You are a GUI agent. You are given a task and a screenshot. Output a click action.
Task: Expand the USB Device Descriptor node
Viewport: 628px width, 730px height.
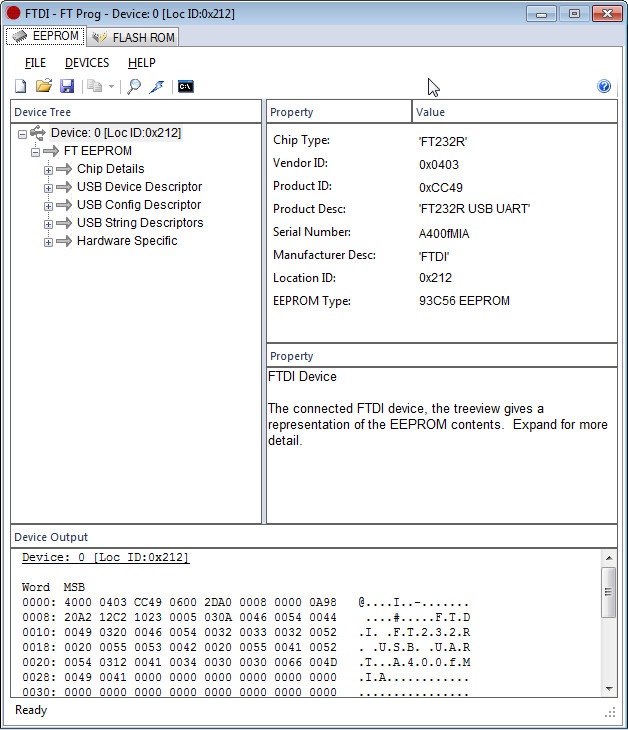click(48, 188)
